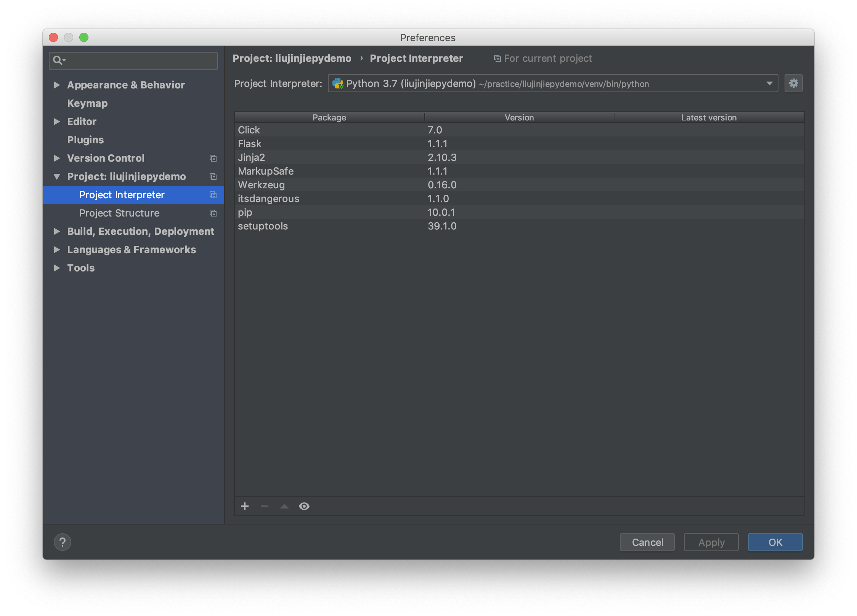Select Project Interpreter tree item

[133, 195]
